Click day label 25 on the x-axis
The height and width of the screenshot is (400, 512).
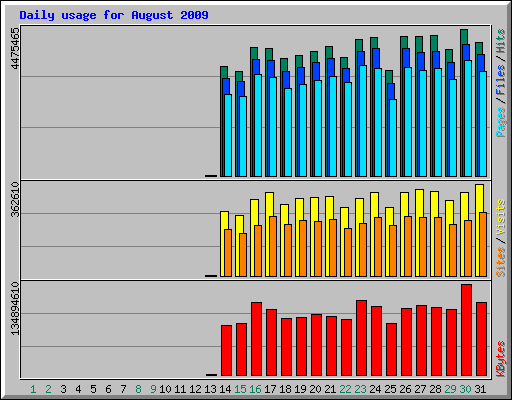point(390,389)
